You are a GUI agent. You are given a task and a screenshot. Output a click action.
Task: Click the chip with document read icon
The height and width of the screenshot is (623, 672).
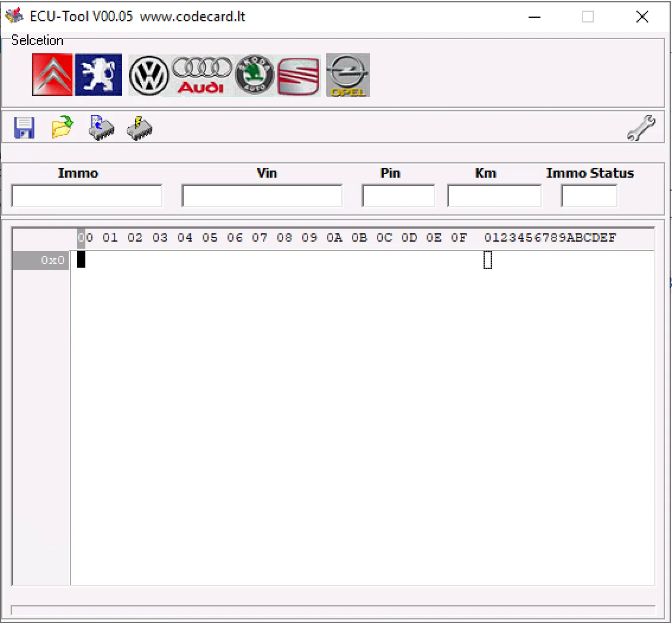pos(101,127)
